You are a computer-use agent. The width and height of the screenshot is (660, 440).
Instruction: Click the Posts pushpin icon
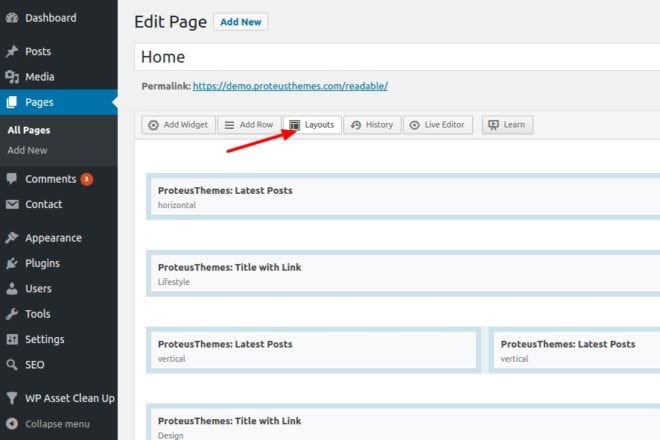pos(12,51)
